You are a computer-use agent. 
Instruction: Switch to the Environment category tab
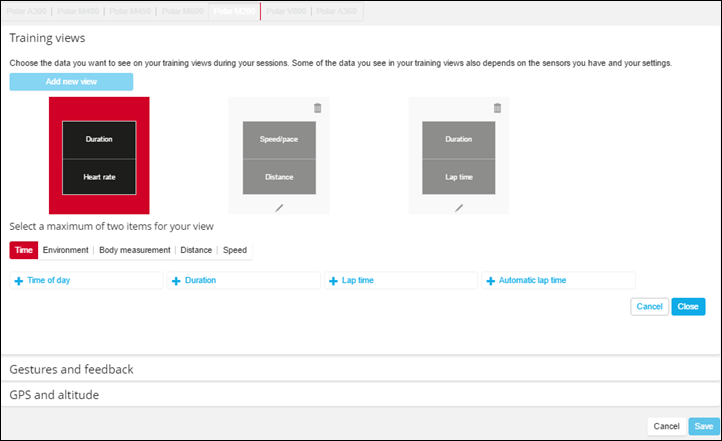(66, 250)
